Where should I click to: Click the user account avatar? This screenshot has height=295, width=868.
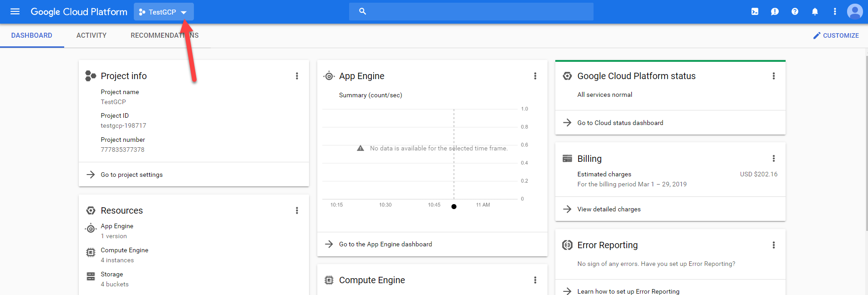coord(854,11)
